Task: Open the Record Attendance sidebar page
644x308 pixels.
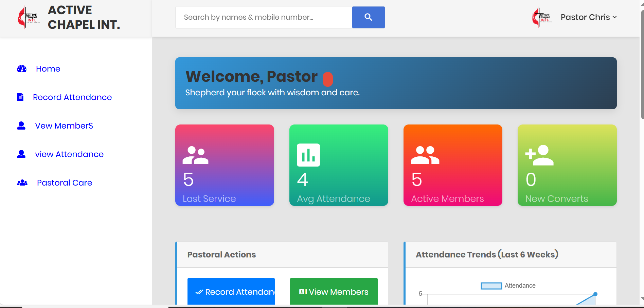Action: (x=72, y=97)
